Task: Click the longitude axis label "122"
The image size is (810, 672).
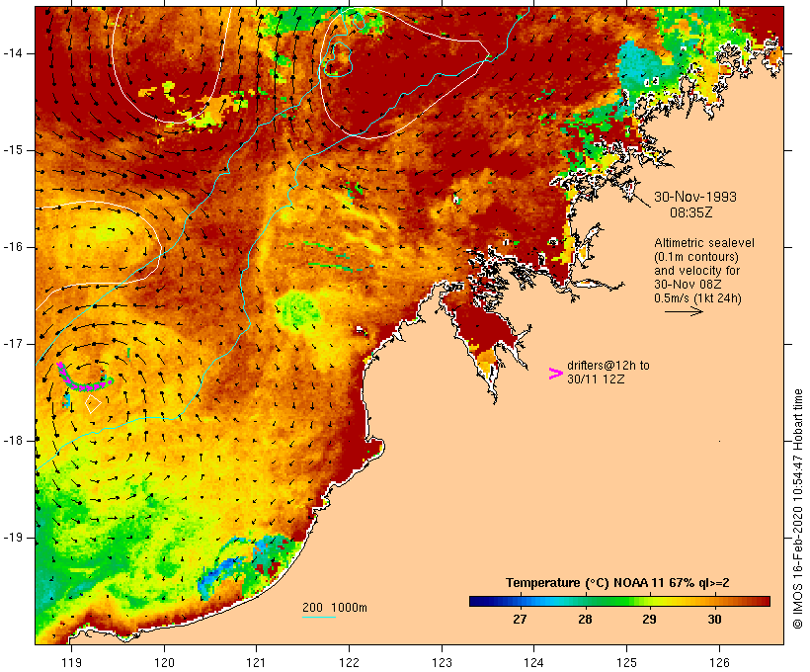Action: tap(350, 662)
